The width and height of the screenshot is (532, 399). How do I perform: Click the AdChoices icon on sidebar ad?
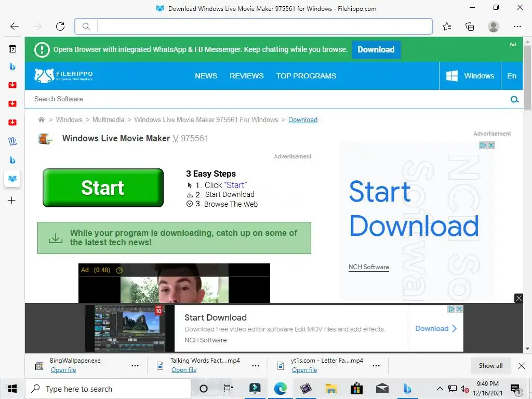pos(483,145)
